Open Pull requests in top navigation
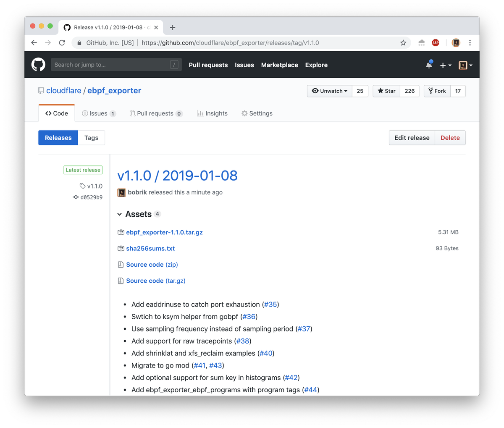This screenshot has width=504, height=428. pyautogui.click(x=208, y=65)
